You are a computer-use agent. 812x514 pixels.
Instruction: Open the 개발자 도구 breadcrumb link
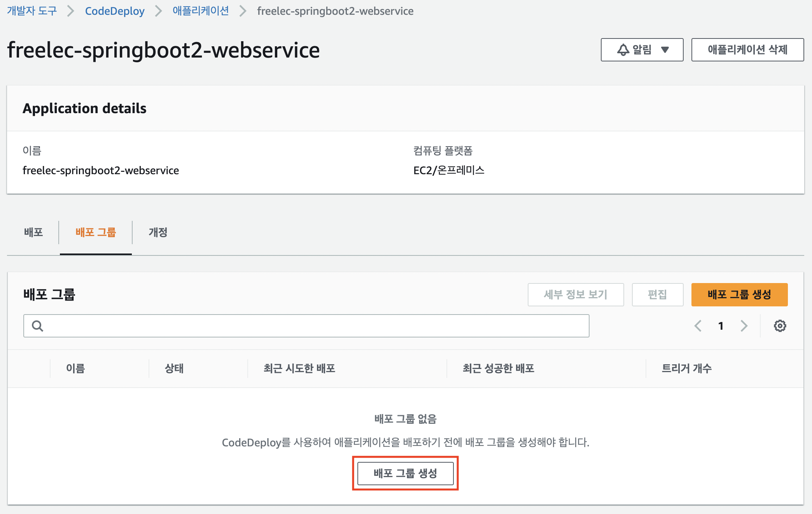[x=32, y=11]
